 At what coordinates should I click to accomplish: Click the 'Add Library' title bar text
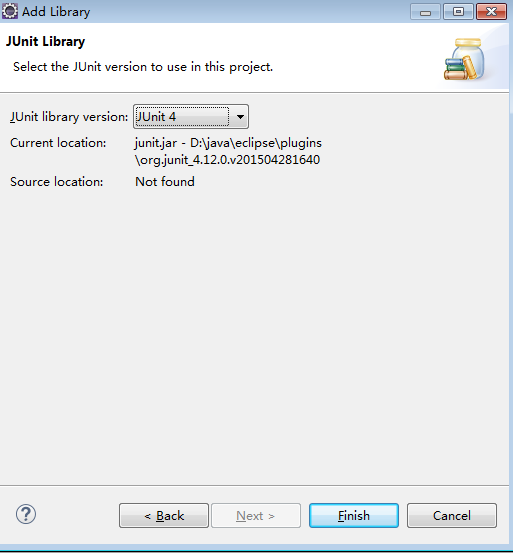(x=56, y=12)
